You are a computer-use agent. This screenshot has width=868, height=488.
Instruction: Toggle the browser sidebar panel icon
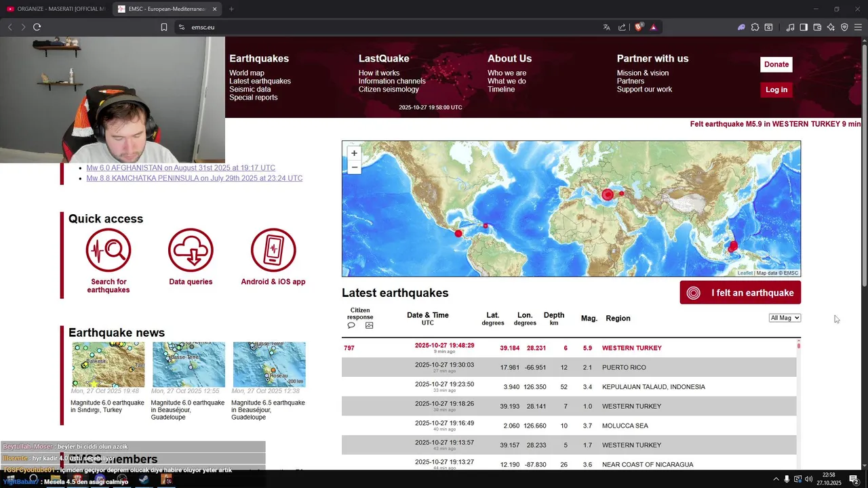804,27
